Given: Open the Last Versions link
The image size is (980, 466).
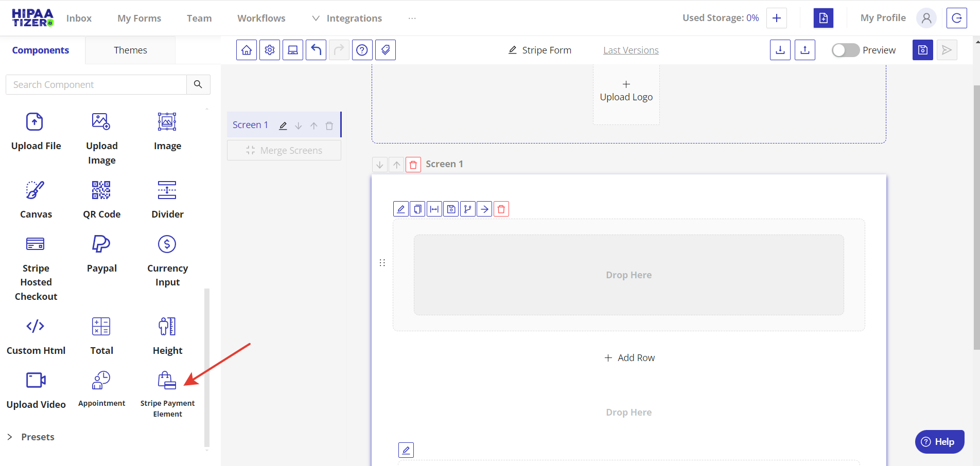Looking at the screenshot, I should (631, 50).
